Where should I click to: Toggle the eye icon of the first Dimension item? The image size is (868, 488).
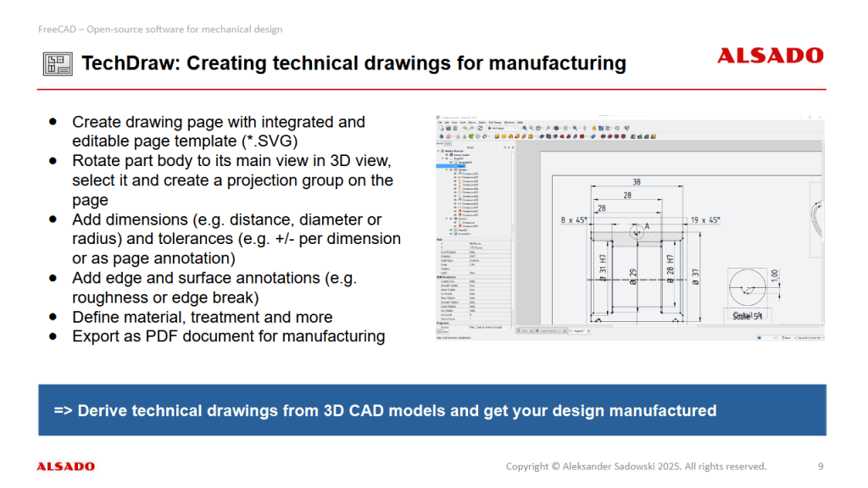click(455, 174)
